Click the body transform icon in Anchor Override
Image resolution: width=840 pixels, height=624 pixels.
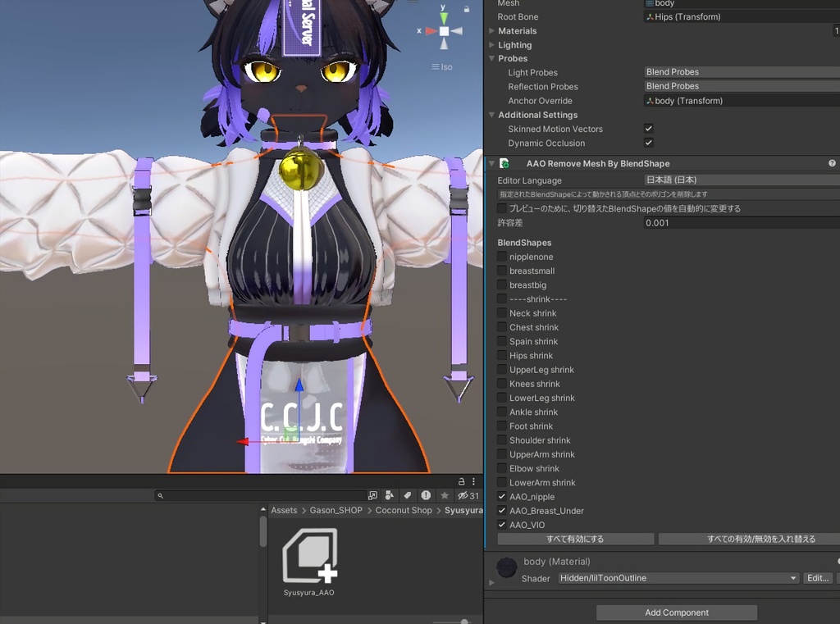[650, 101]
